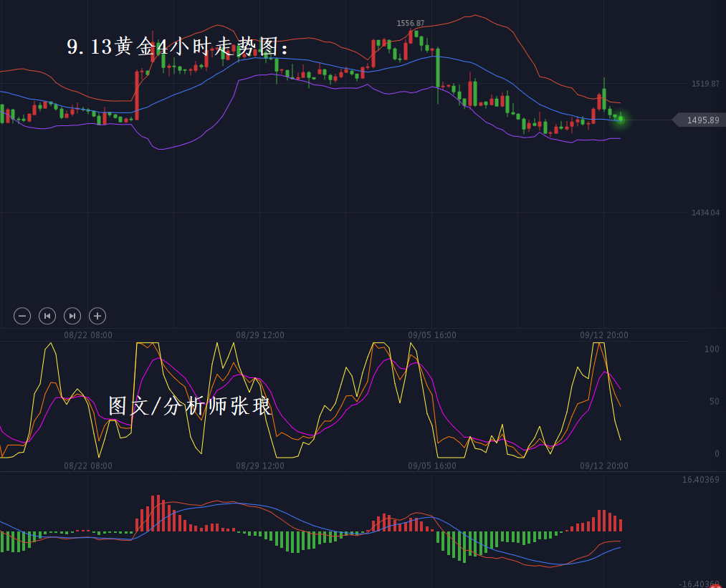Click the 图文/分析师张琅 watermark text
This screenshot has height=588, width=726.
(190, 406)
